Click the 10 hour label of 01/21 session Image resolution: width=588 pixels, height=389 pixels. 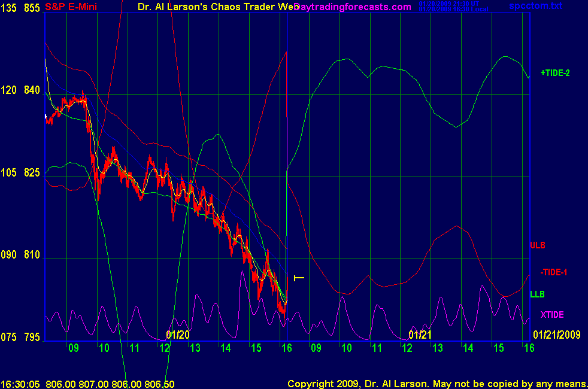point(347,348)
